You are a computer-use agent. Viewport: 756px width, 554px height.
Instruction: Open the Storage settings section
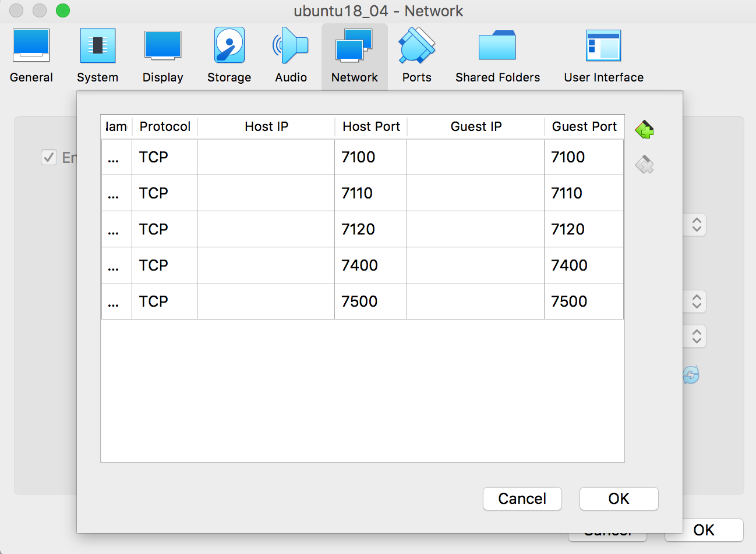(x=229, y=56)
